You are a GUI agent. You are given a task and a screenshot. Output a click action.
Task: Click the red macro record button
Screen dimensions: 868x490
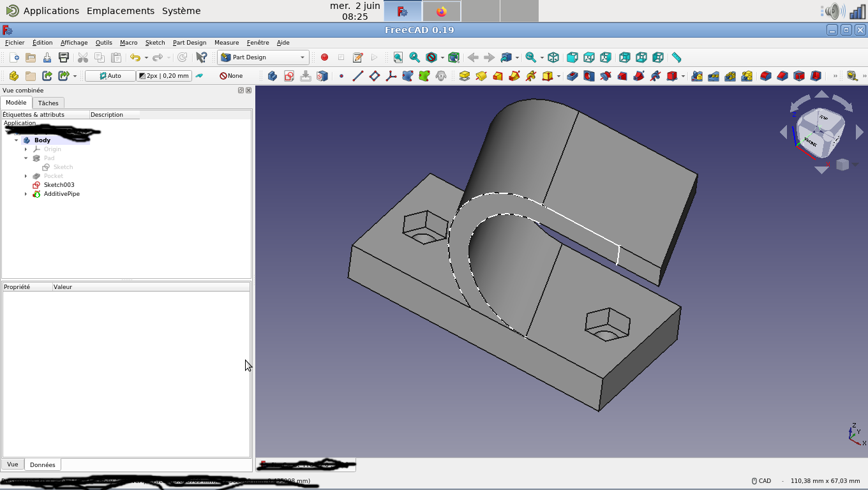[324, 57]
